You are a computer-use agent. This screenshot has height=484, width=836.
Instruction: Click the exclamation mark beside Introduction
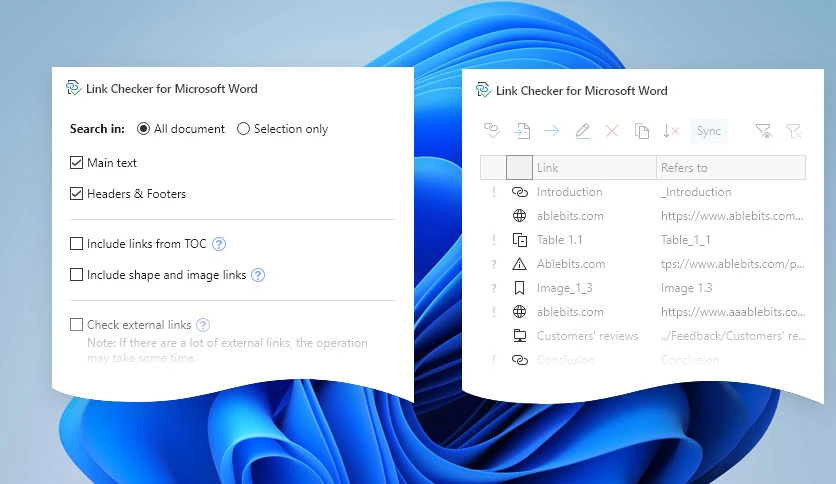(x=494, y=192)
